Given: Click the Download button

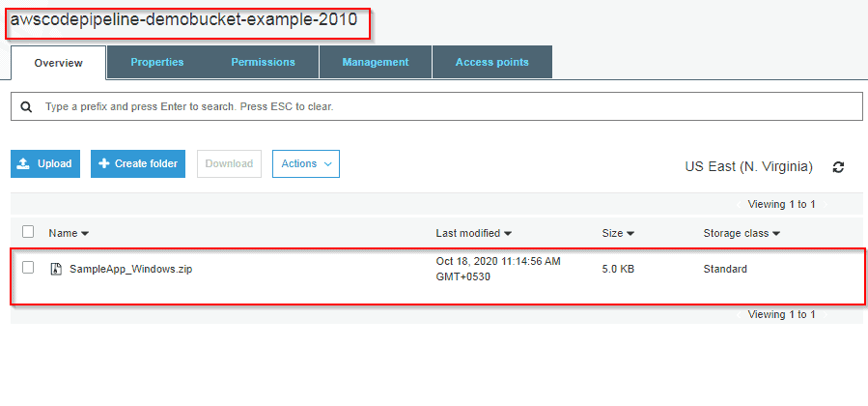Looking at the screenshot, I should 229,164.
